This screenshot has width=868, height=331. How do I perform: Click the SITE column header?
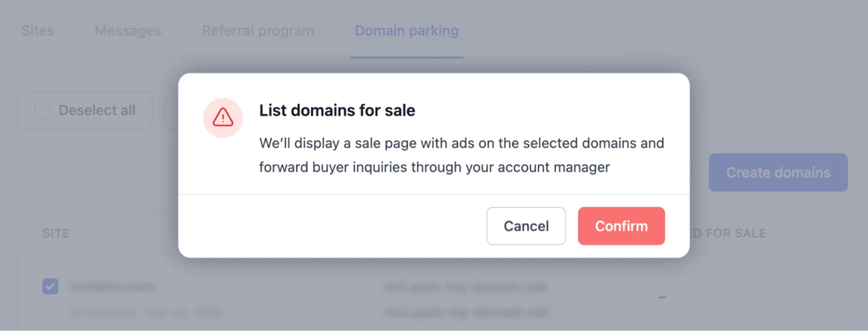56,233
